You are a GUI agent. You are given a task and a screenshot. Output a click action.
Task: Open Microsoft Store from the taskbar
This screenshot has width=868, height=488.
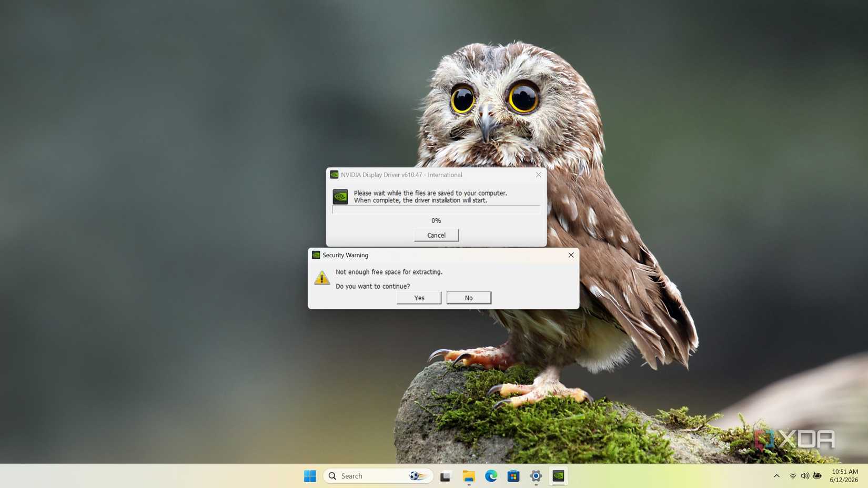click(x=513, y=476)
